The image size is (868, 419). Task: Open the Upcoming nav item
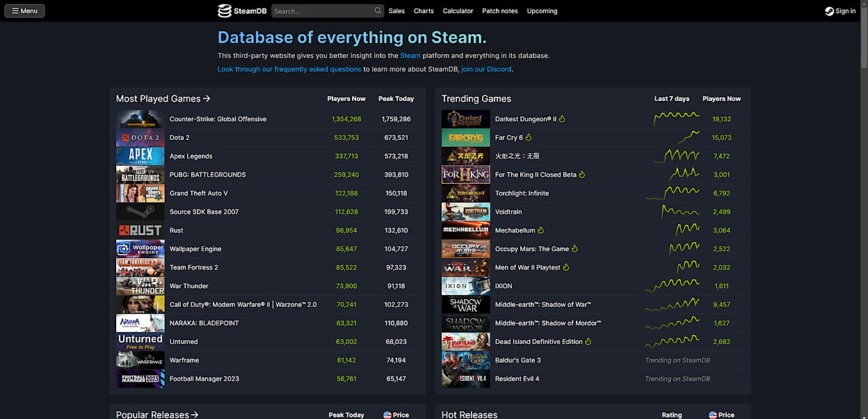click(542, 11)
